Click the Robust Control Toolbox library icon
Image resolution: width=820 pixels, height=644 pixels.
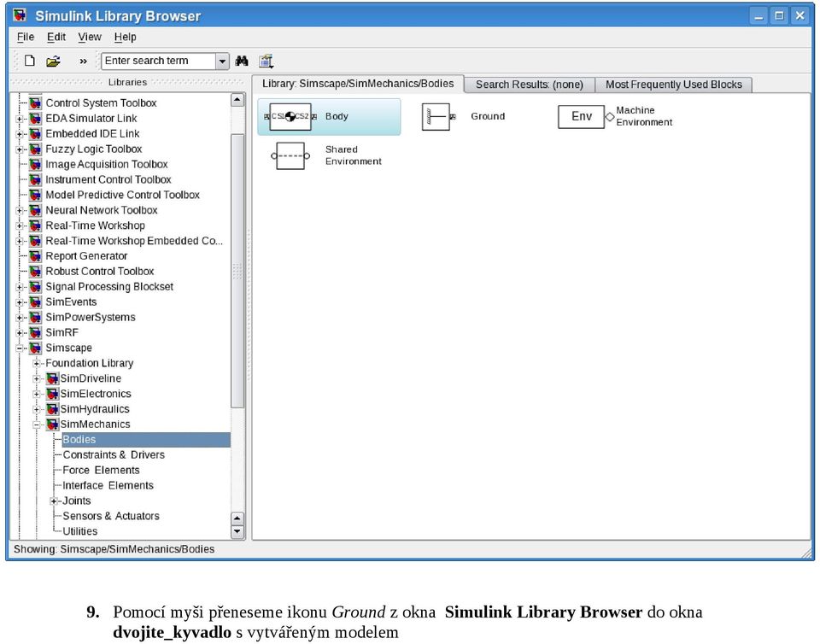pyautogui.click(x=35, y=271)
